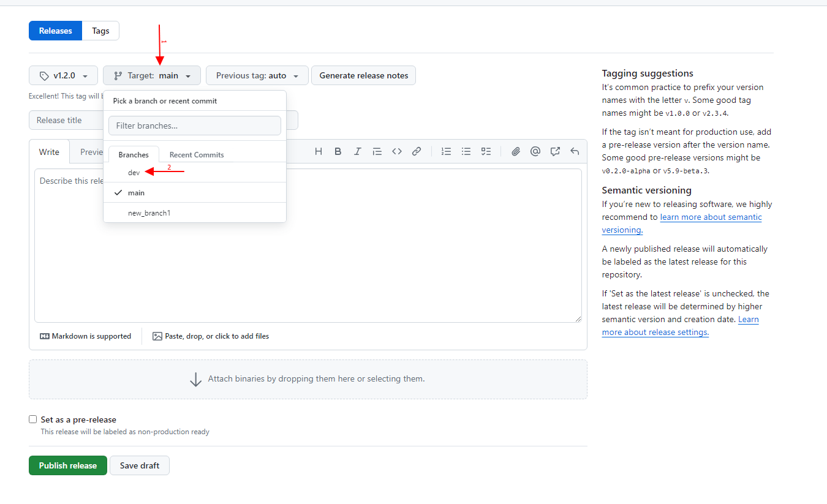Switch to the Recent Commits tab
Screen dimensions: 827x504
tap(196, 155)
